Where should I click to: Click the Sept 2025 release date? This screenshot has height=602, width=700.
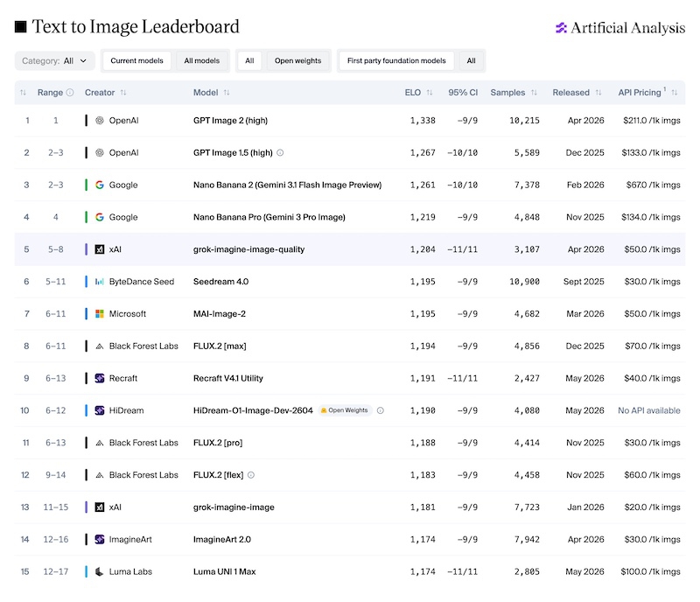point(584,282)
